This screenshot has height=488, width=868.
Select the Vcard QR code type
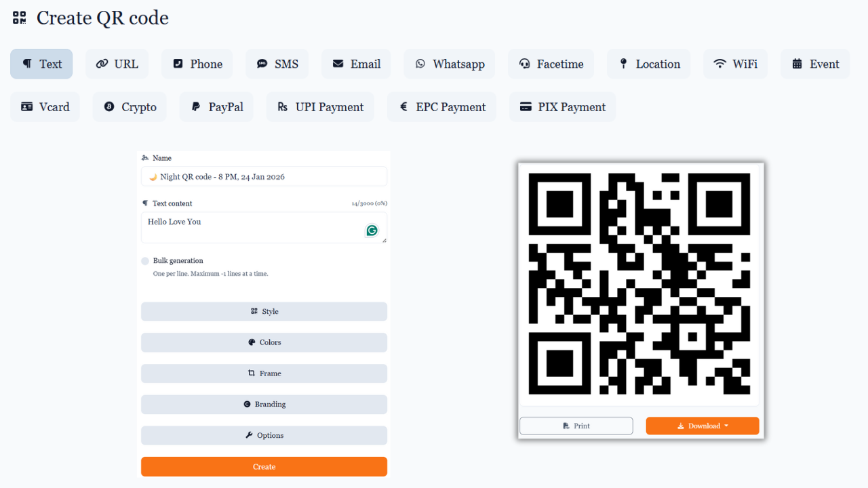45,106
